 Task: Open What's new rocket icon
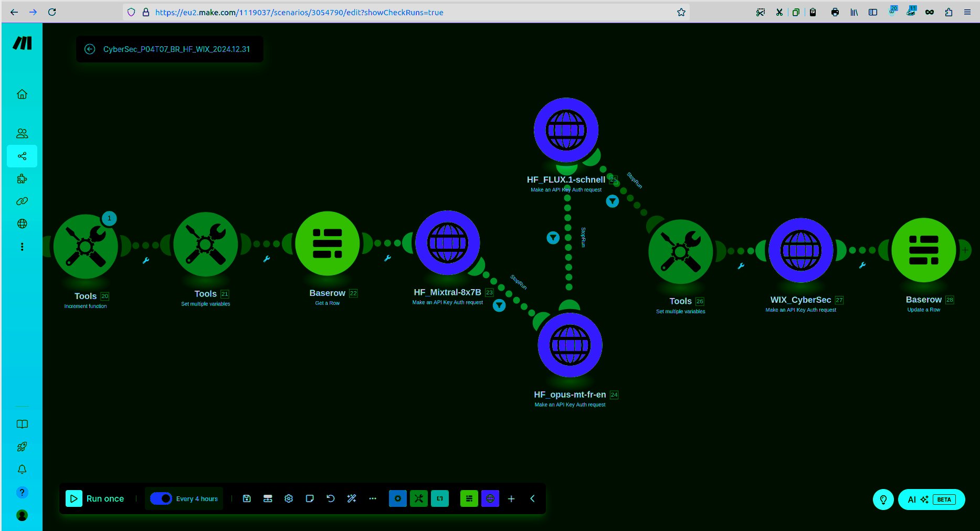(22, 447)
